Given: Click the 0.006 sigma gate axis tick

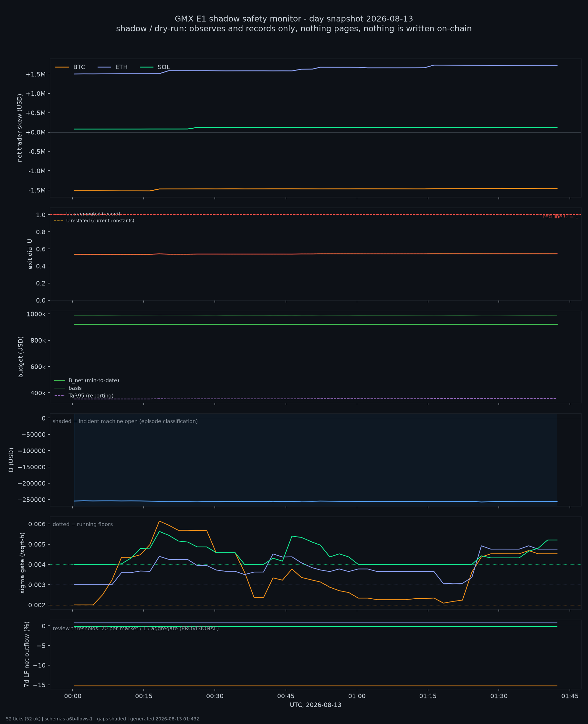Looking at the screenshot, I should (x=37, y=524).
